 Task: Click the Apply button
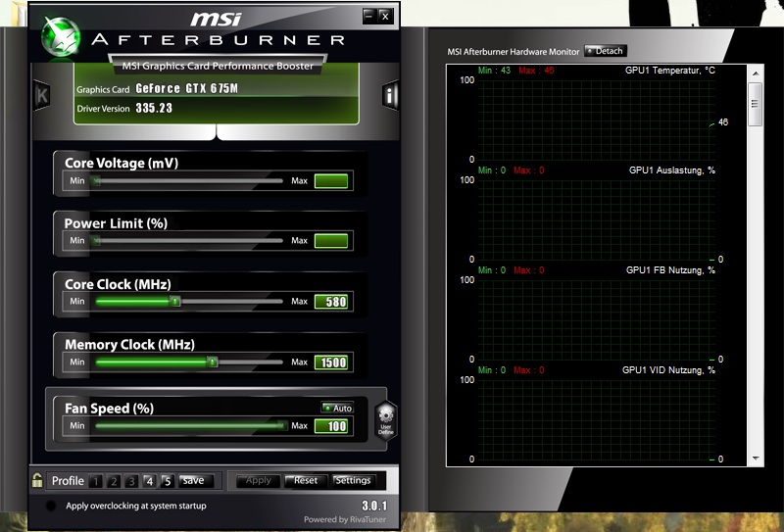point(258,480)
